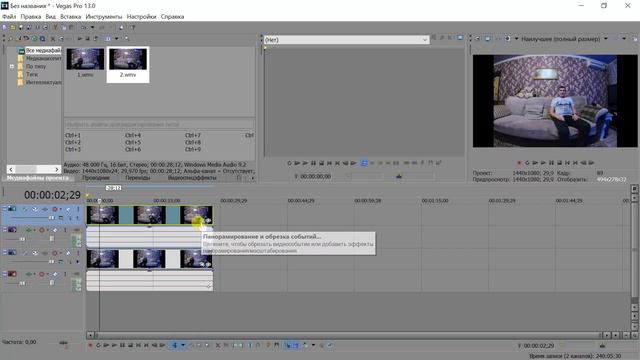Cut selection using the scissors toolbar icon

55,27
